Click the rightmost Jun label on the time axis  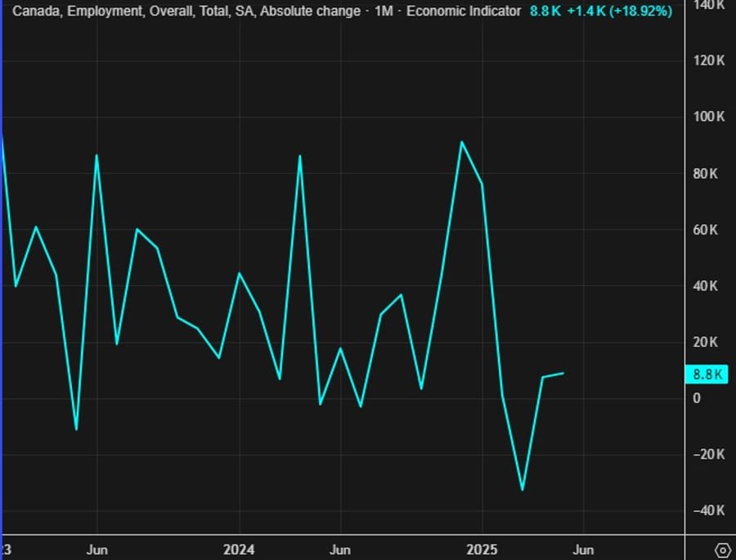(583, 549)
